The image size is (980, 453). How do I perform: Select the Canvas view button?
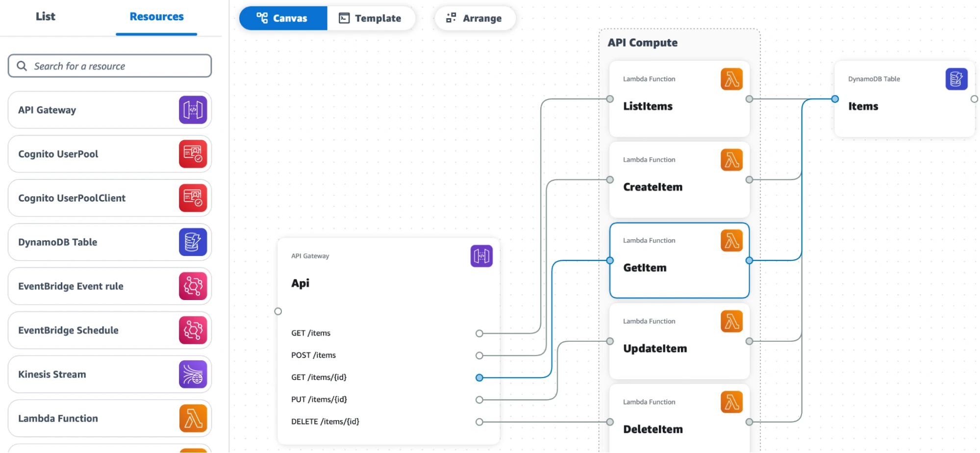pos(283,18)
